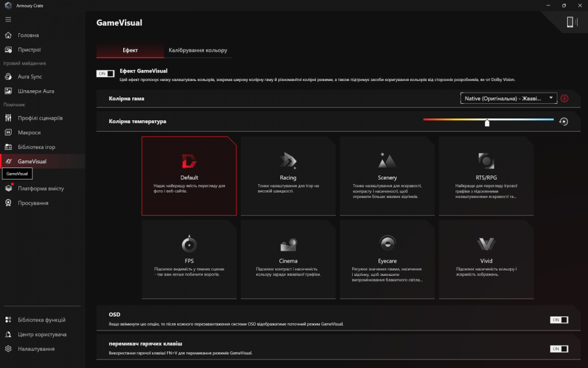Click the OSD section label
588x368 pixels.
click(x=115, y=315)
